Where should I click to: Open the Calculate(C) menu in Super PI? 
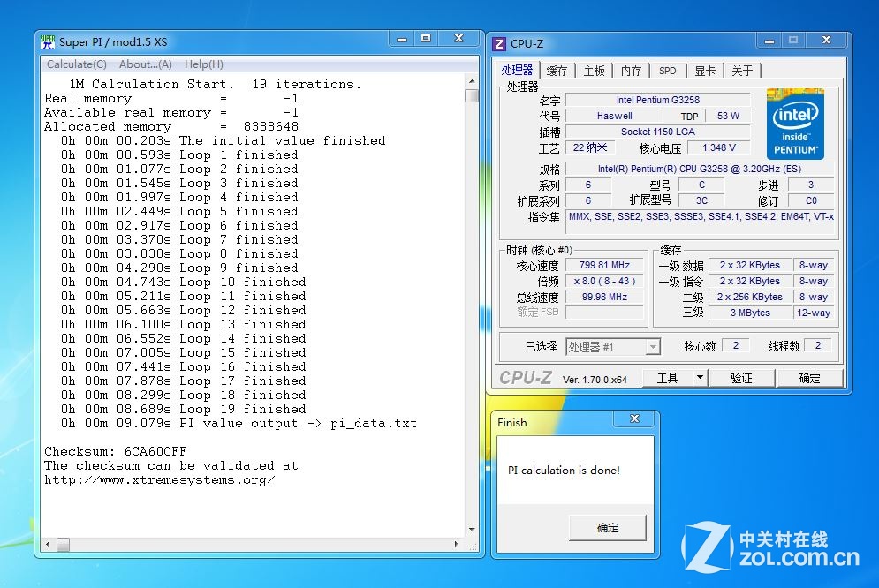coord(77,64)
